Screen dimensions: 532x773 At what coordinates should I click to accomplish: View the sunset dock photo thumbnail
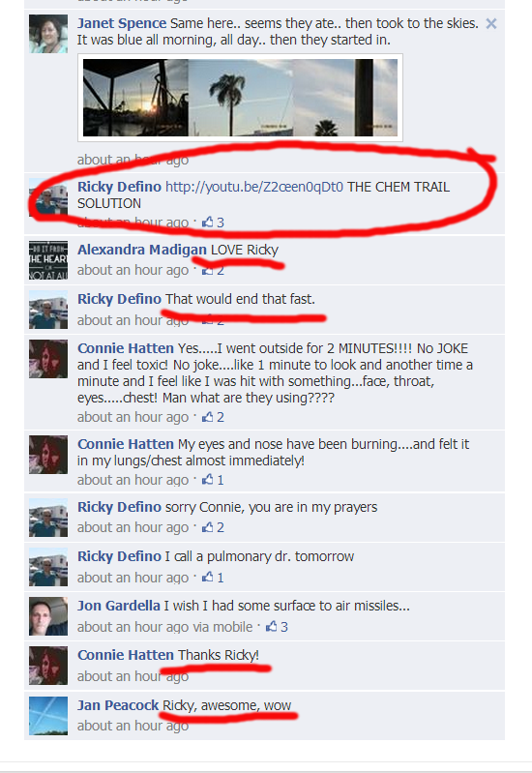135,98
